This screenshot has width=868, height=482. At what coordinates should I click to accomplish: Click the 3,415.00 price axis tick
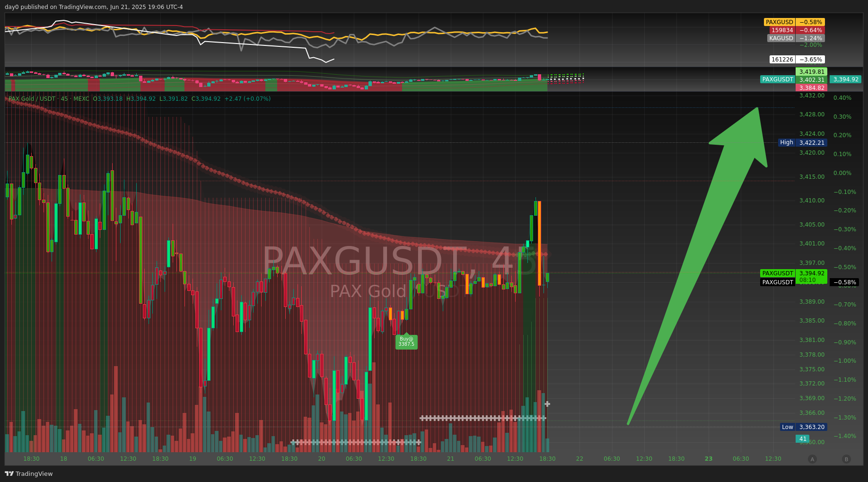click(812, 177)
